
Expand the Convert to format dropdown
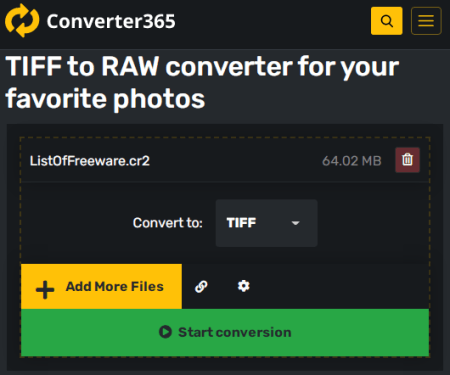[x=266, y=223]
